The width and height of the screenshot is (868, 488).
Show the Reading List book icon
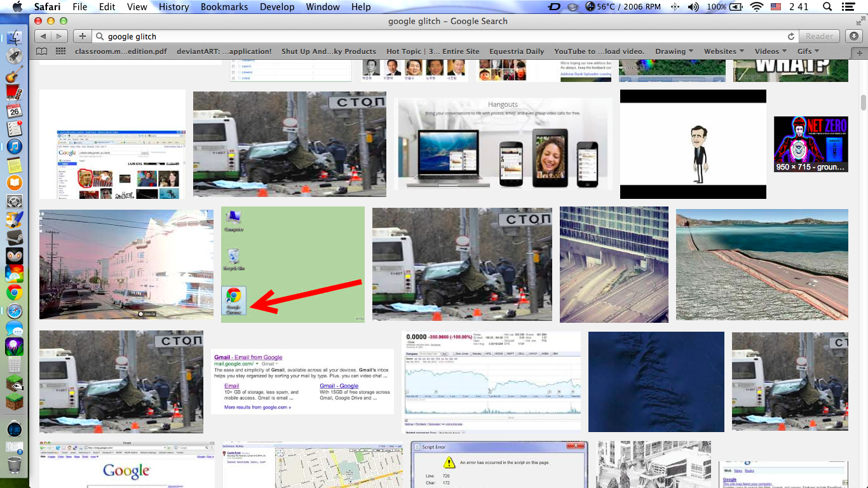click(42, 51)
